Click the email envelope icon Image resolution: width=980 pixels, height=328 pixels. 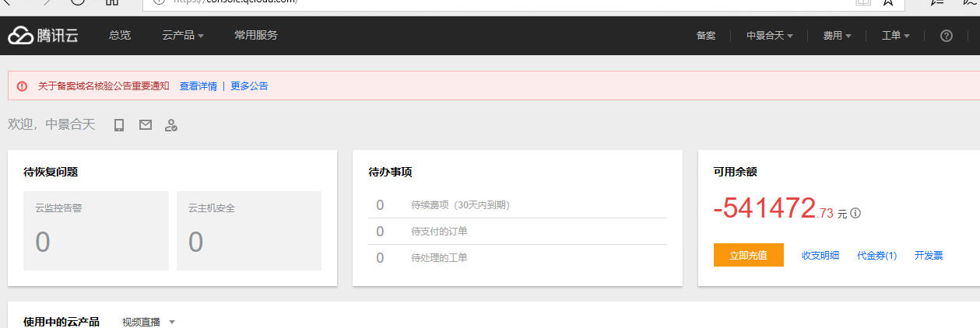tap(146, 125)
